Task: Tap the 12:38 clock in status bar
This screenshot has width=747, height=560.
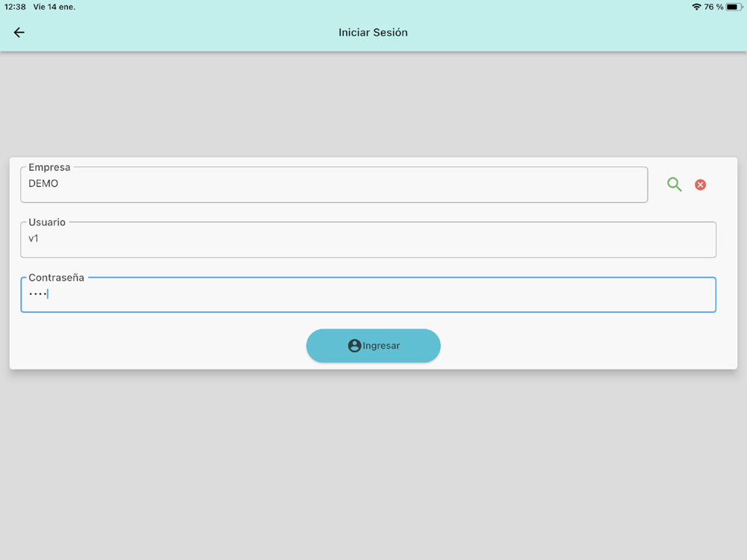Action: click(15, 7)
